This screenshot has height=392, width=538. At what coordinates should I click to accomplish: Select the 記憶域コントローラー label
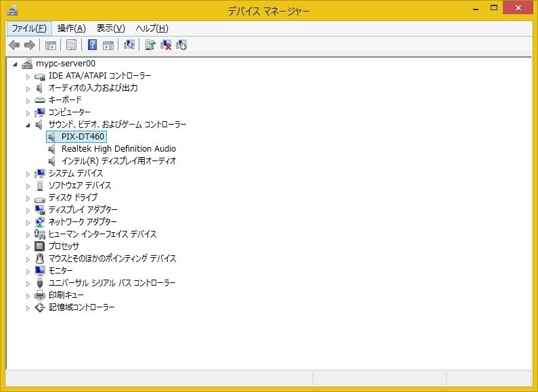[82, 307]
